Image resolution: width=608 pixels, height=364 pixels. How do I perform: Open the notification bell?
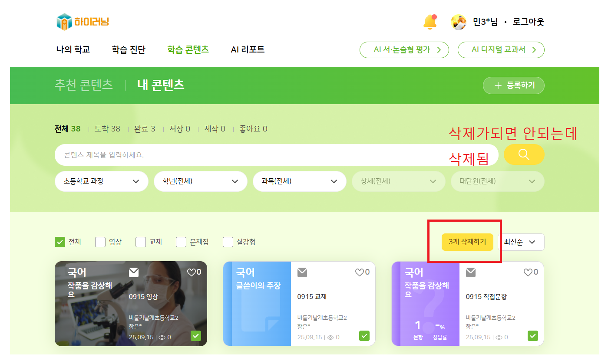430,22
